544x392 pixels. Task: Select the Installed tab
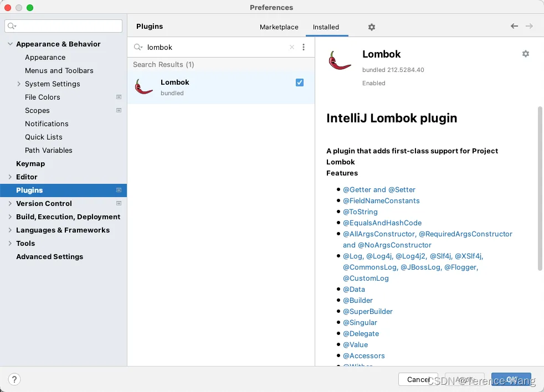326,27
